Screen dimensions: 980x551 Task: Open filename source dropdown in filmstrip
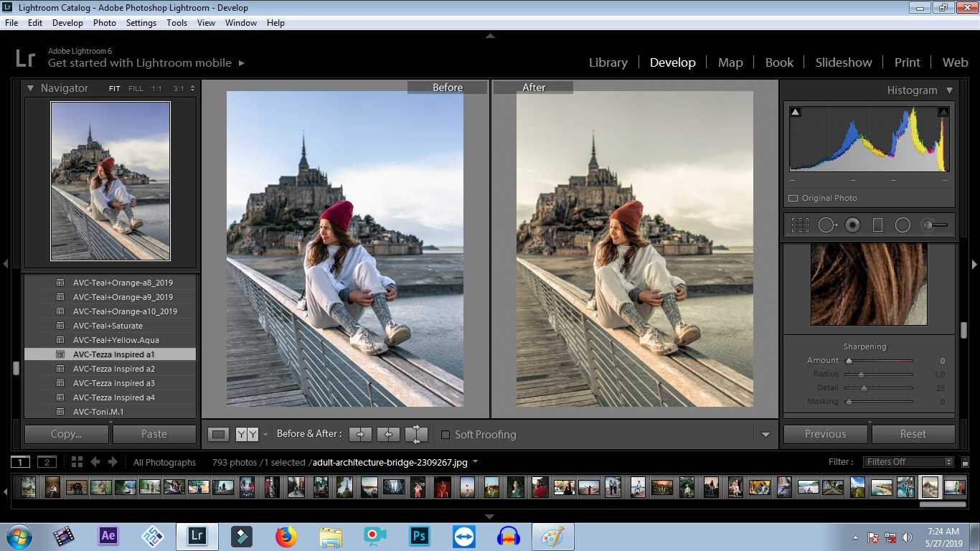pos(475,462)
